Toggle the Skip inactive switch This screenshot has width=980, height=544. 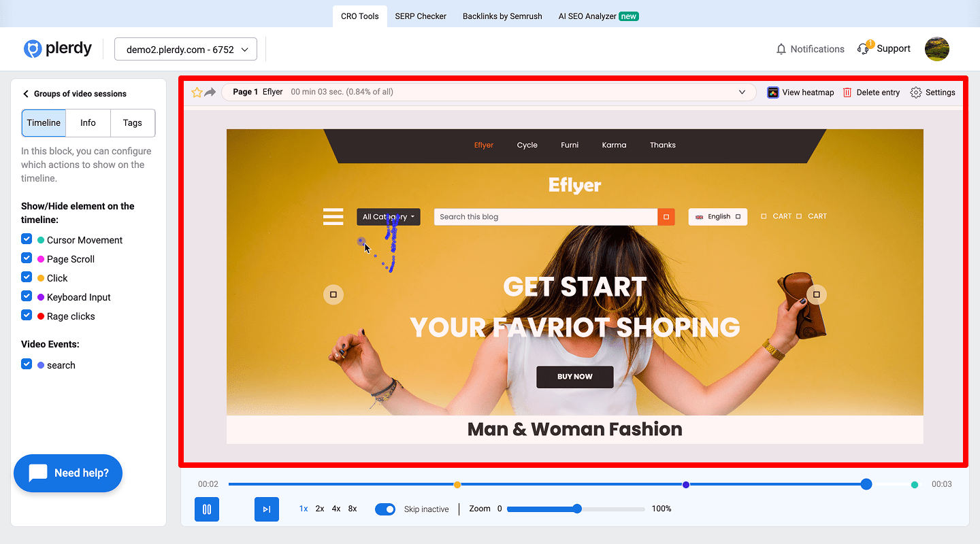point(385,509)
